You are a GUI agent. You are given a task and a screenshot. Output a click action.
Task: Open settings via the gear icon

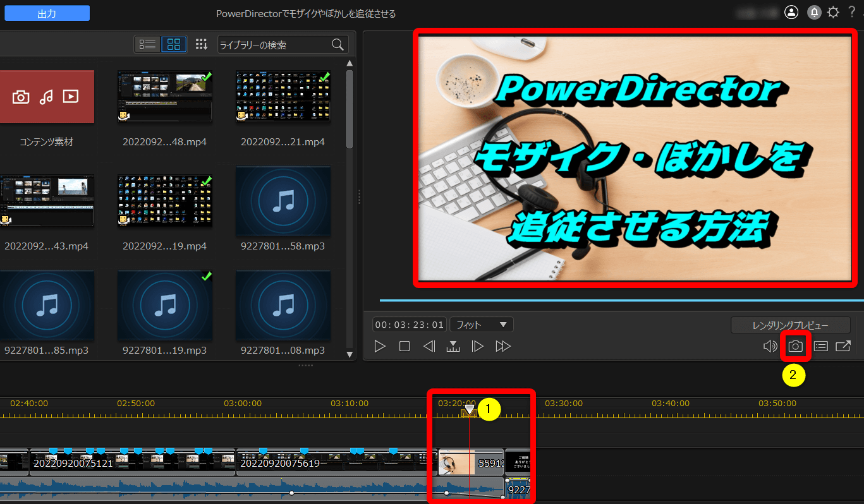click(x=834, y=13)
